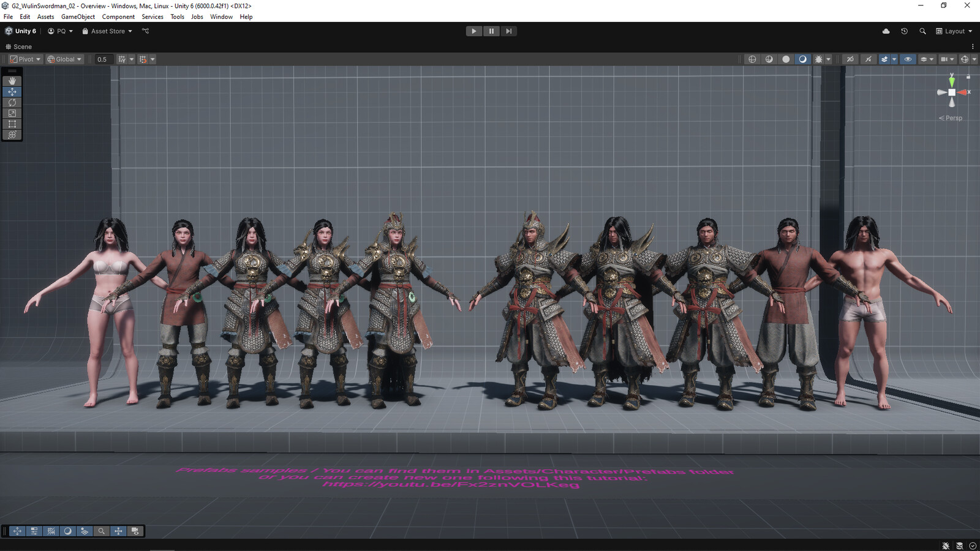Select the Move tool

point(12,92)
